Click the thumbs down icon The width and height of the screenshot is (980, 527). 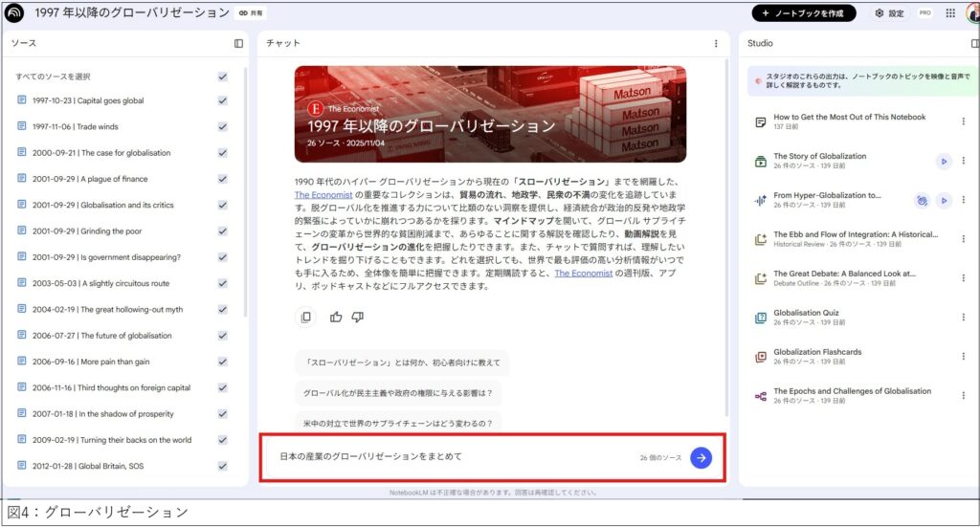tap(357, 317)
